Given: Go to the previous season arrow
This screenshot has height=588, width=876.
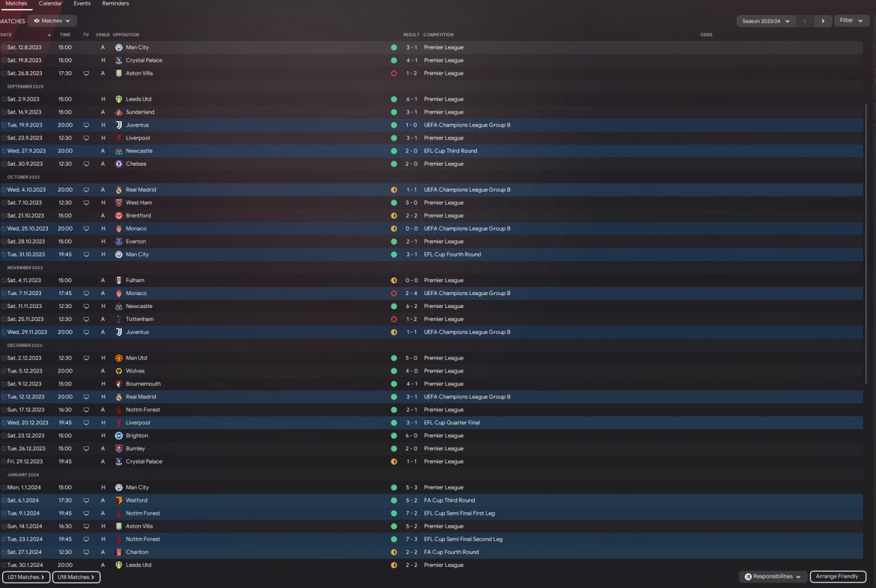Looking at the screenshot, I should (x=806, y=21).
